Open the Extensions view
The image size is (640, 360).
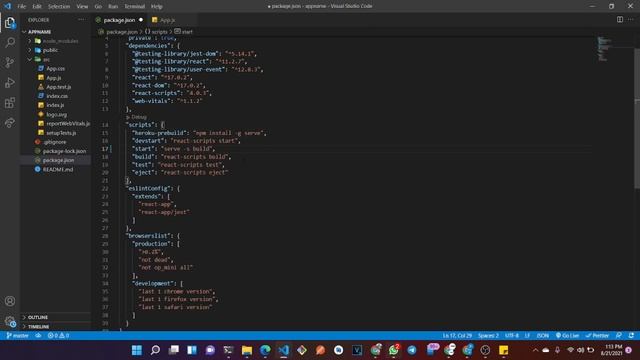click(x=10, y=102)
